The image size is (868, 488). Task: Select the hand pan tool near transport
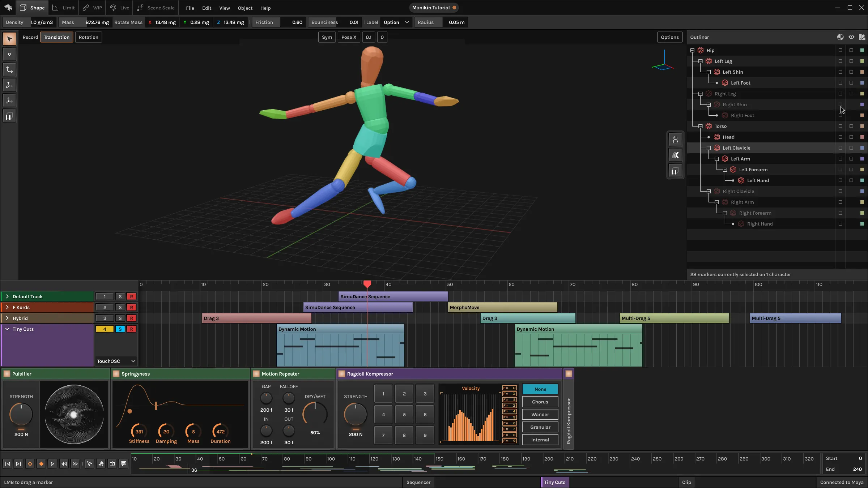101,464
